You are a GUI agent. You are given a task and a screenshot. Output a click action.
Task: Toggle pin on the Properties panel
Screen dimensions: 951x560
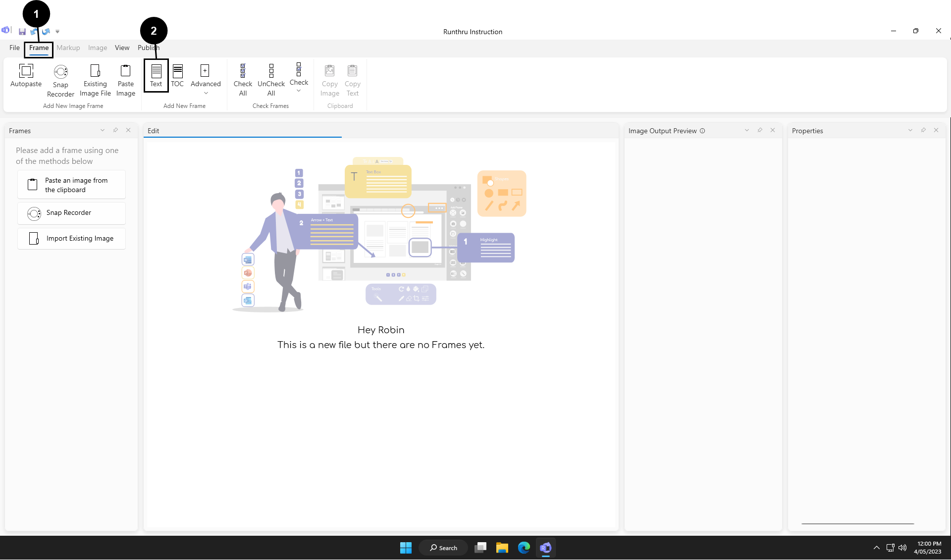(923, 130)
